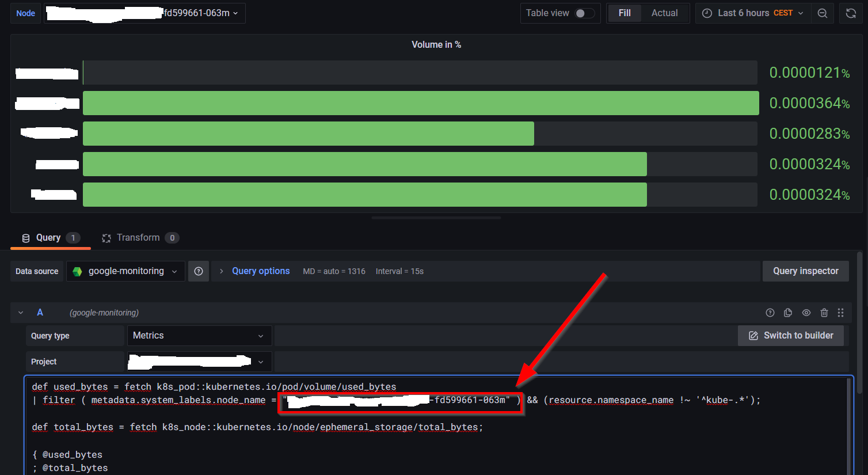868x475 pixels.
Task: Disable query A with the eye icon
Action: (806, 312)
